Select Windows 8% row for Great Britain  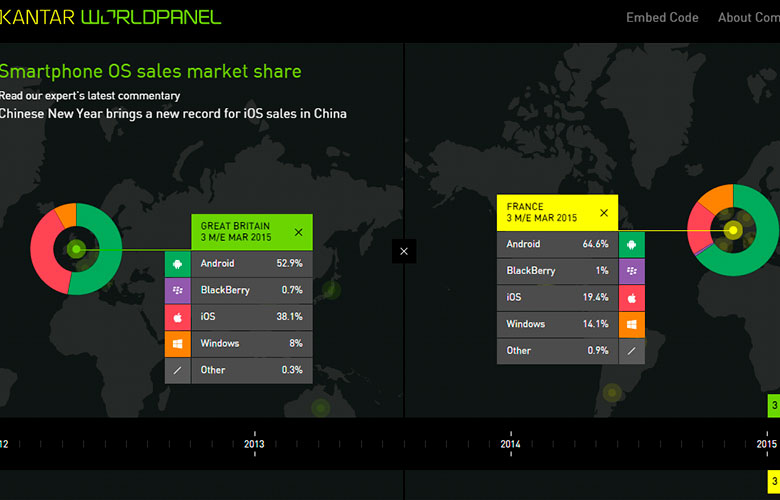[x=252, y=344]
